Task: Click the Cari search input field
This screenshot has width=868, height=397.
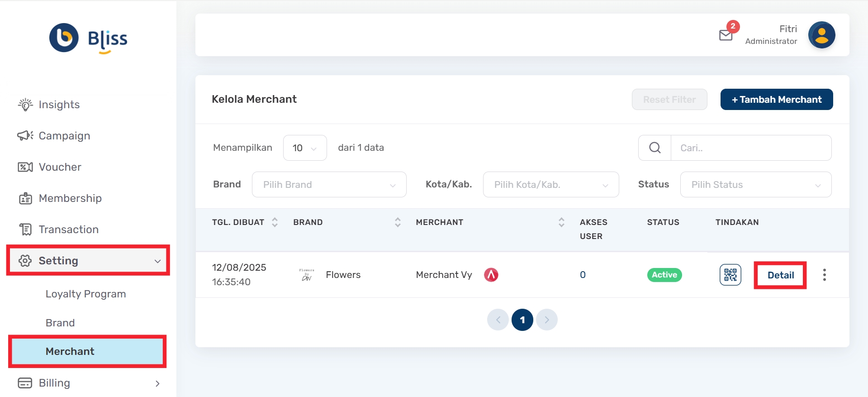Action: pos(750,148)
